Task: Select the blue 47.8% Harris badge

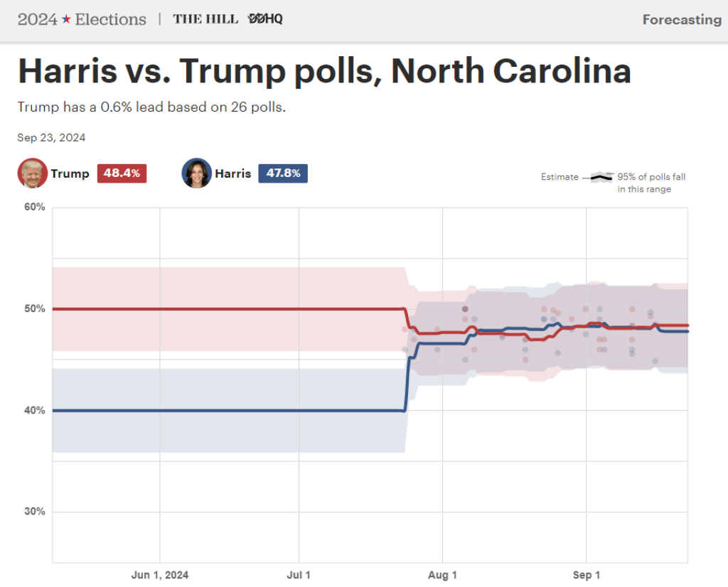Action: (x=283, y=173)
